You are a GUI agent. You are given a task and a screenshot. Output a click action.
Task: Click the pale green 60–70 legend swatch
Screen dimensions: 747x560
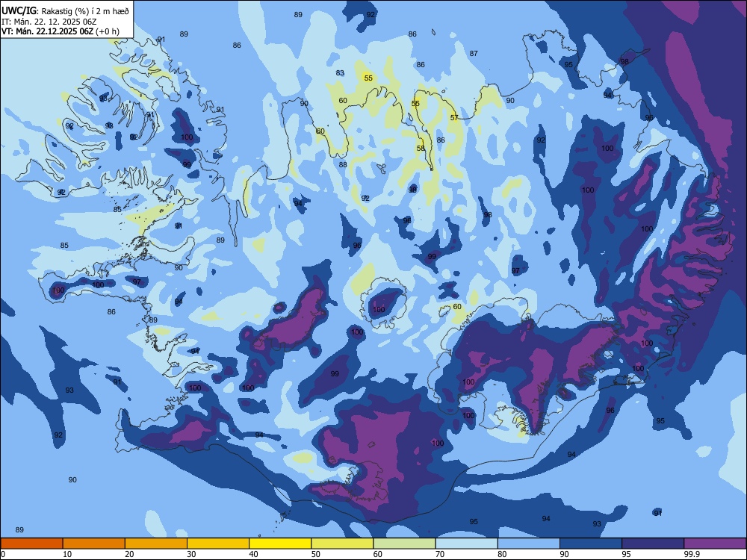(x=404, y=544)
